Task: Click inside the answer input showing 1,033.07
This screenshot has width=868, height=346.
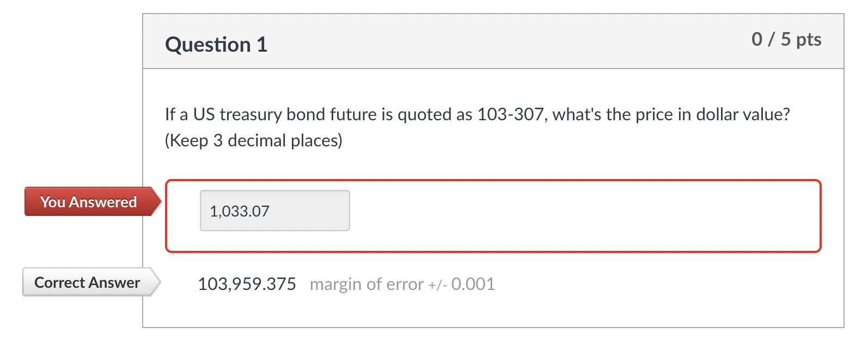Action: tap(274, 211)
